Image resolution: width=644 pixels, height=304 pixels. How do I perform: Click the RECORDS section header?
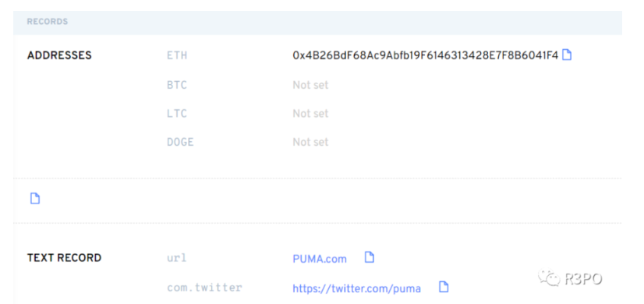48,22
